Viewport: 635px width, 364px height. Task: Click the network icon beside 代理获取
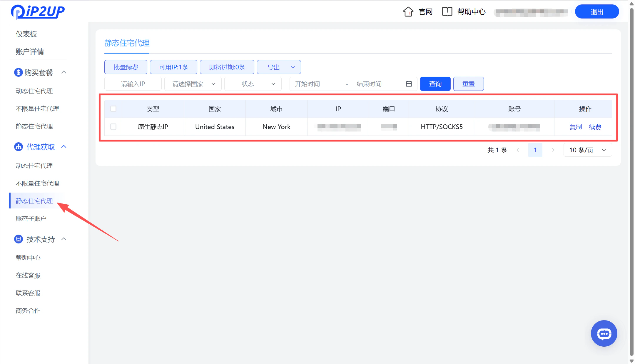18,147
